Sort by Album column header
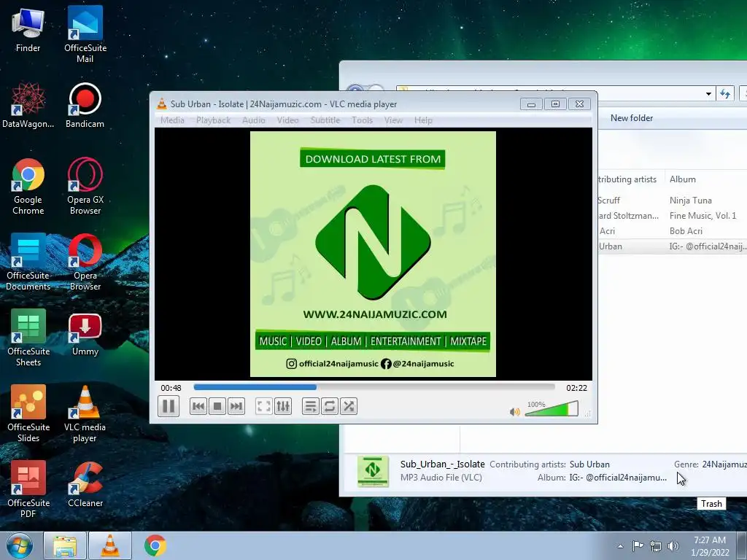This screenshot has height=560, width=747. tap(705, 179)
